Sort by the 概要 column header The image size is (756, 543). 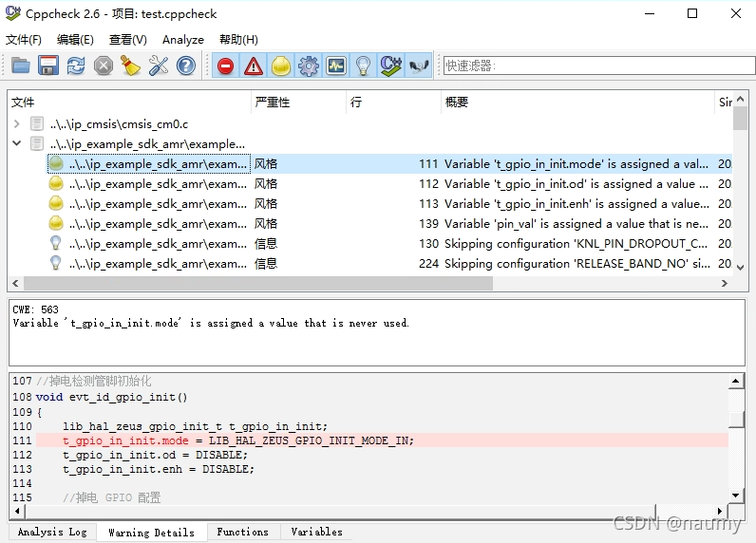click(x=577, y=103)
